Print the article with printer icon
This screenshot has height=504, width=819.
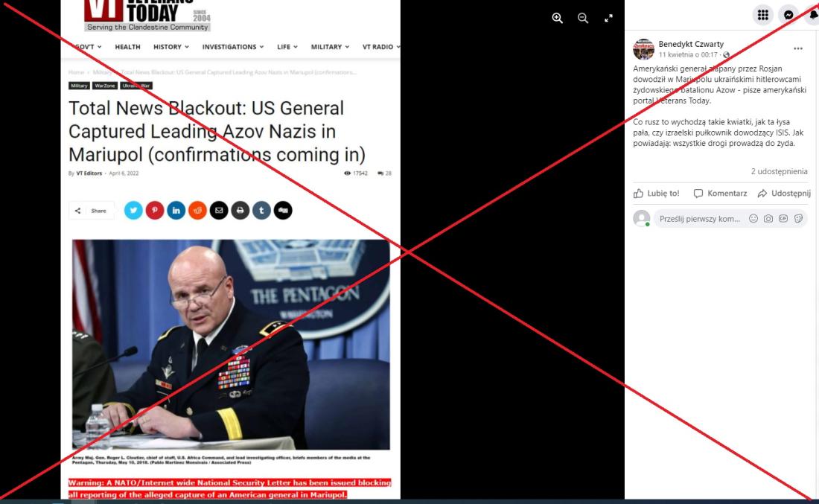(240, 211)
